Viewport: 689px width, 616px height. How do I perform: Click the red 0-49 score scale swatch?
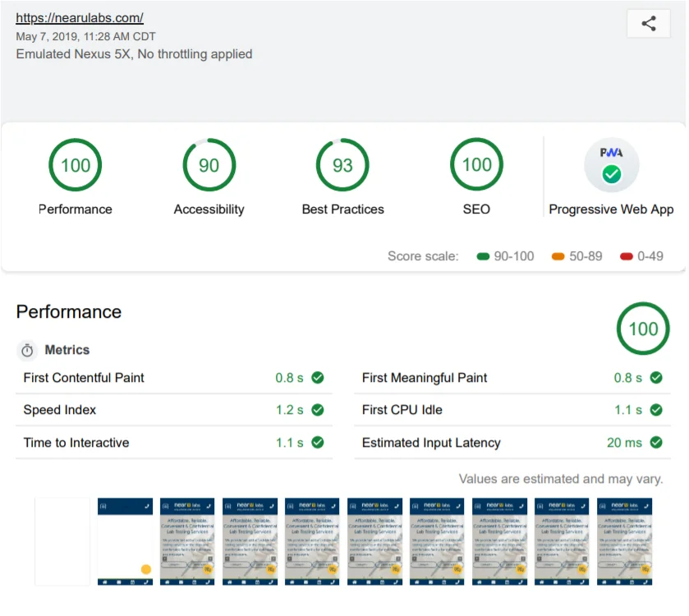click(x=626, y=256)
